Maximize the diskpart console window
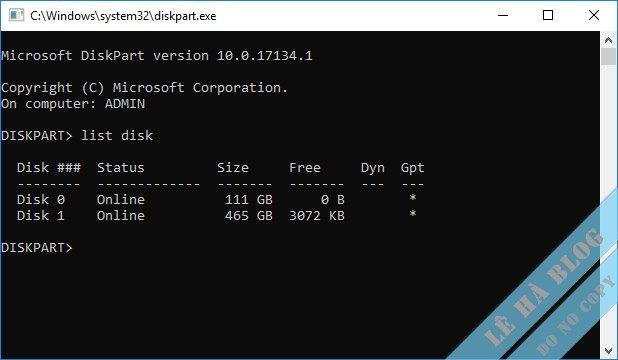The width and height of the screenshot is (618, 360). coord(547,15)
